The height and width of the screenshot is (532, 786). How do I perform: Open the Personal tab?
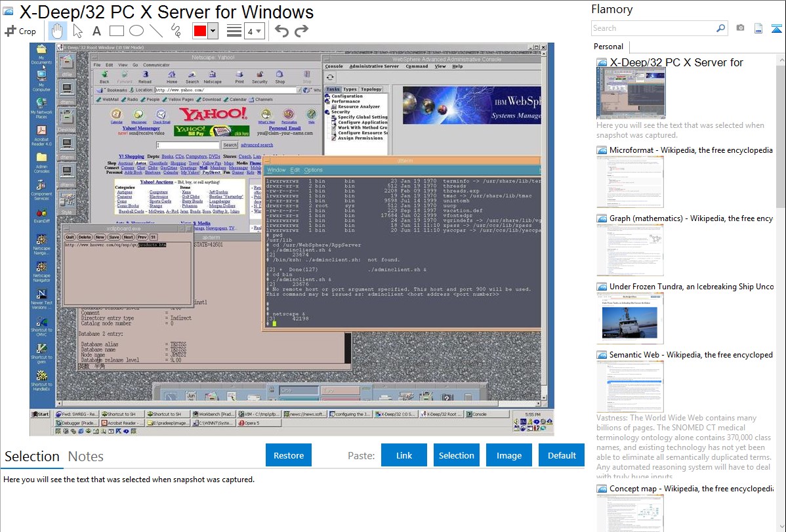pos(608,47)
